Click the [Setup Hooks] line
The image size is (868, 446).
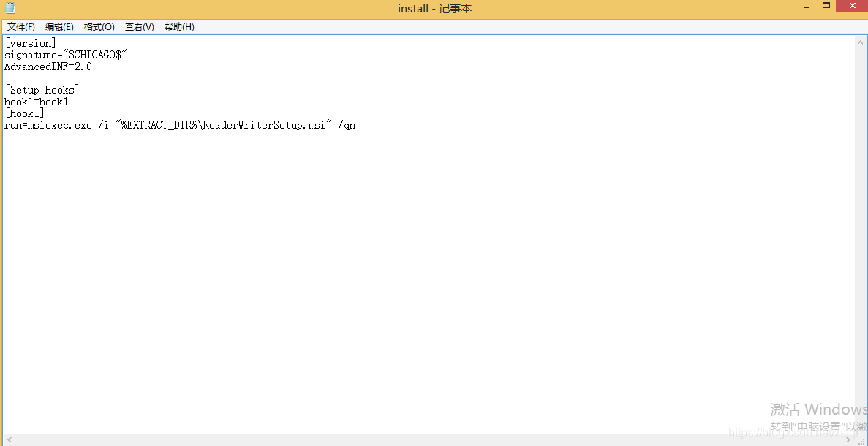(42, 90)
